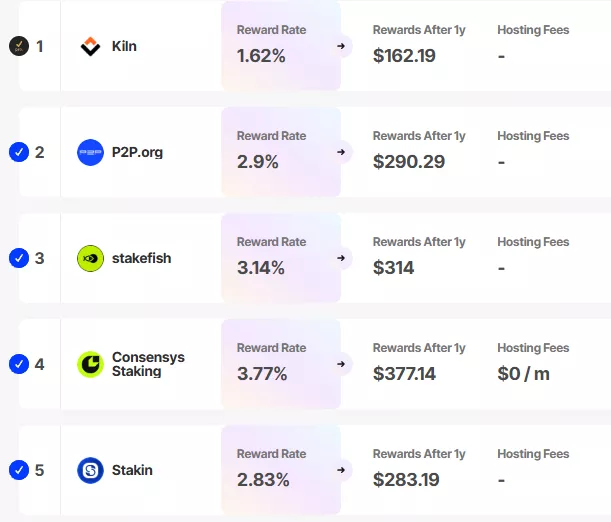Screen dimensions: 611x522
Task: Select the 3.14% Reward Rate card
Action: tap(280, 258)
